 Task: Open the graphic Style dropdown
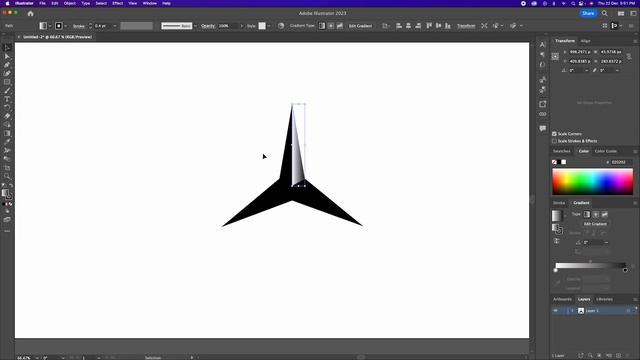click(x=269, y=26)
